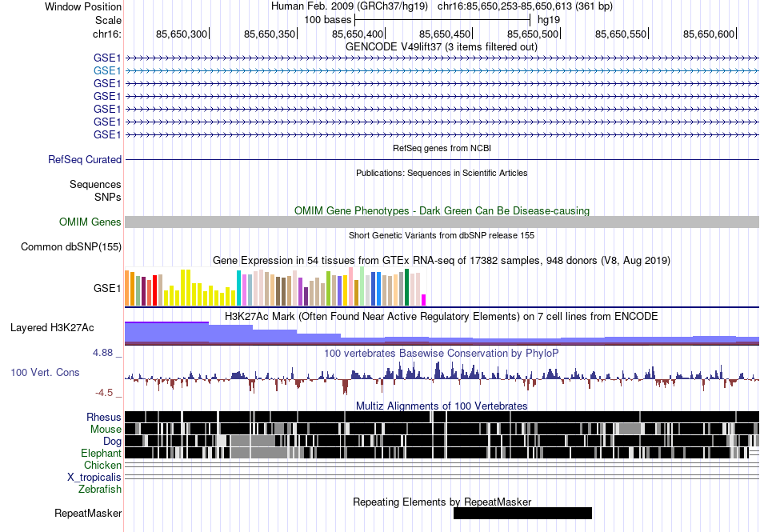Open 100 vertebrates Basewise Conservation by PhyloP title

[442, 354]
